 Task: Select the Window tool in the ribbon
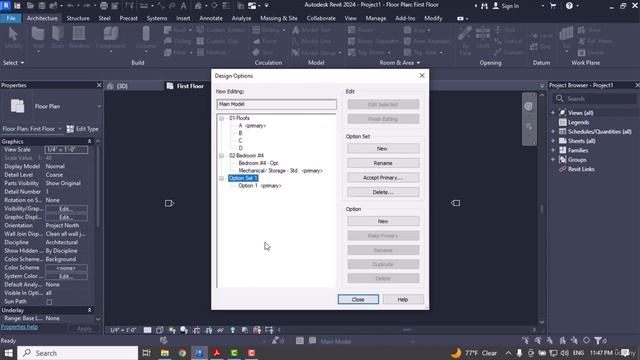79,38
